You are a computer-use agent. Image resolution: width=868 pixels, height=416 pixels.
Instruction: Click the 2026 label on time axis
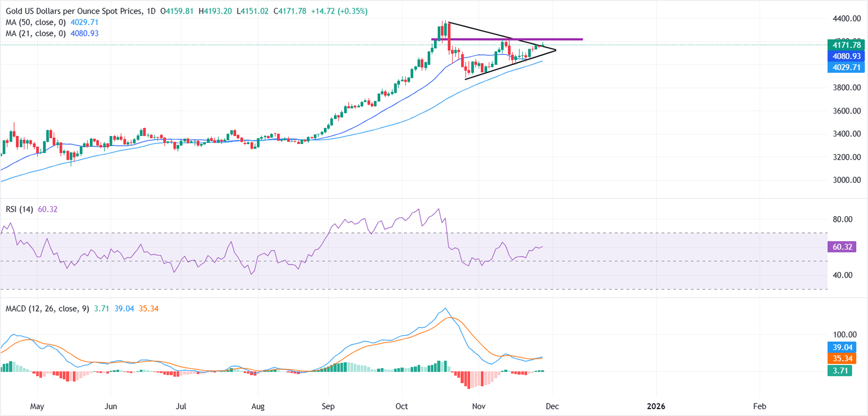(x=656, y=406)
